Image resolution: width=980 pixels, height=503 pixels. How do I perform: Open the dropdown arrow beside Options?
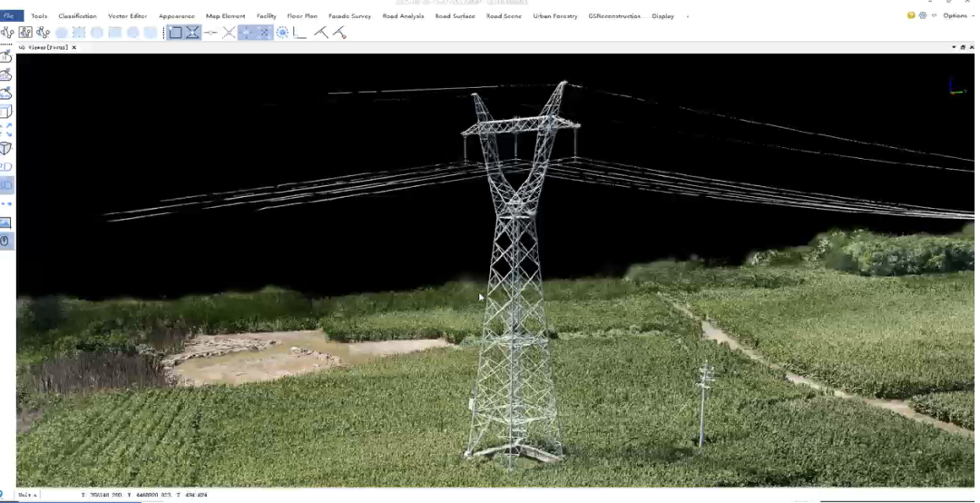coord(974,15)
